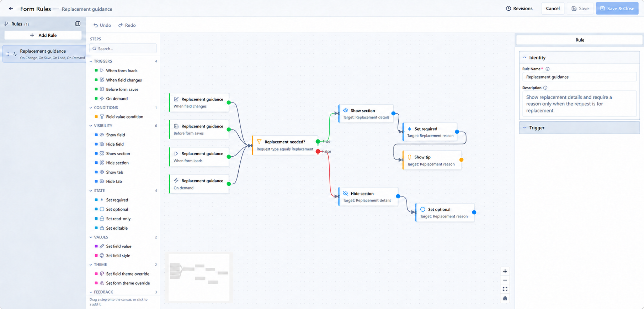Undo the last canvas change
The height and width of the screenshot is (309, 644).
tap(102, 25)
